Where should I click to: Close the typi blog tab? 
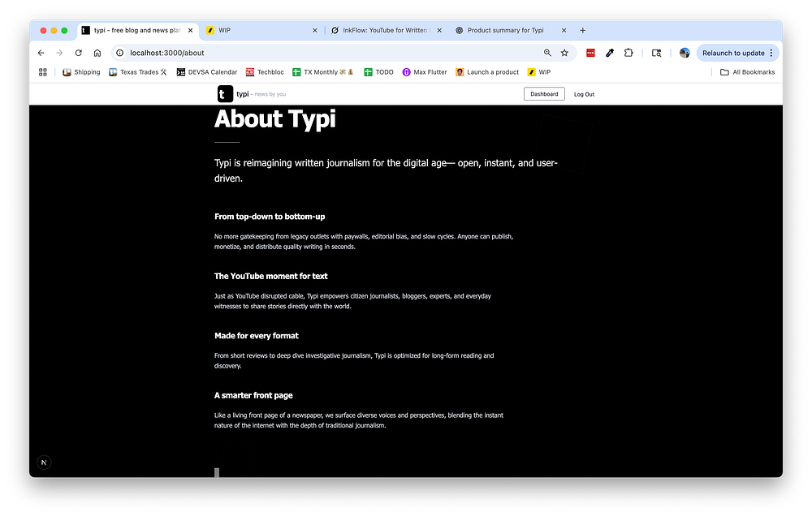pos(191,31)
